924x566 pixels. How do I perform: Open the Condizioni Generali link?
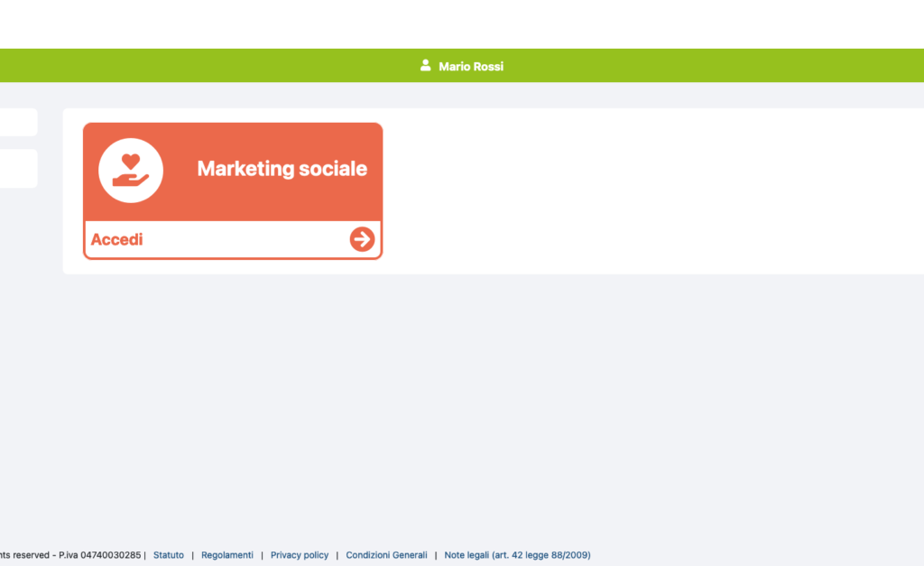point(386,555)
